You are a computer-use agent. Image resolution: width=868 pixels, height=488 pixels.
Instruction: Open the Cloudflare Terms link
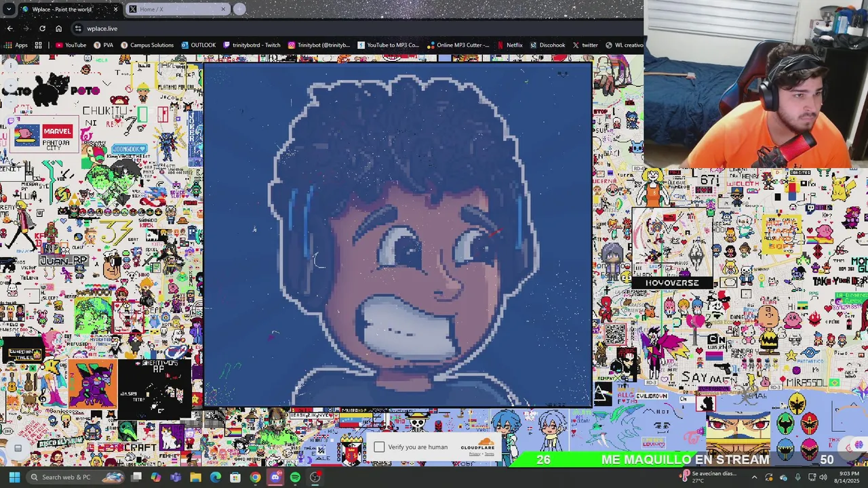point(489,454)
